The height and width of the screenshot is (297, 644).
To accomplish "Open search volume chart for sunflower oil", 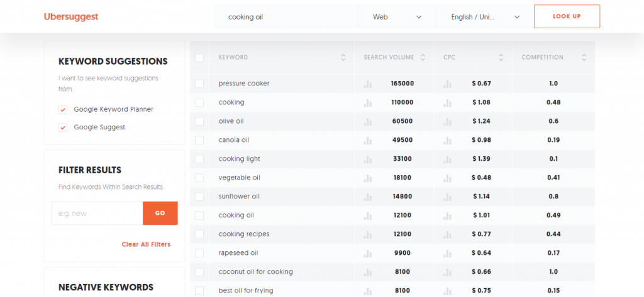I will [367, 197].
